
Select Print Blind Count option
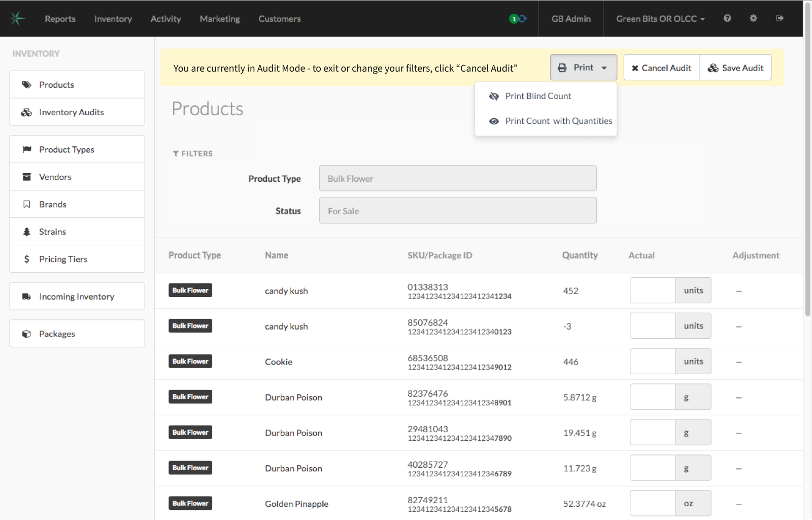[x=538, y=96]
